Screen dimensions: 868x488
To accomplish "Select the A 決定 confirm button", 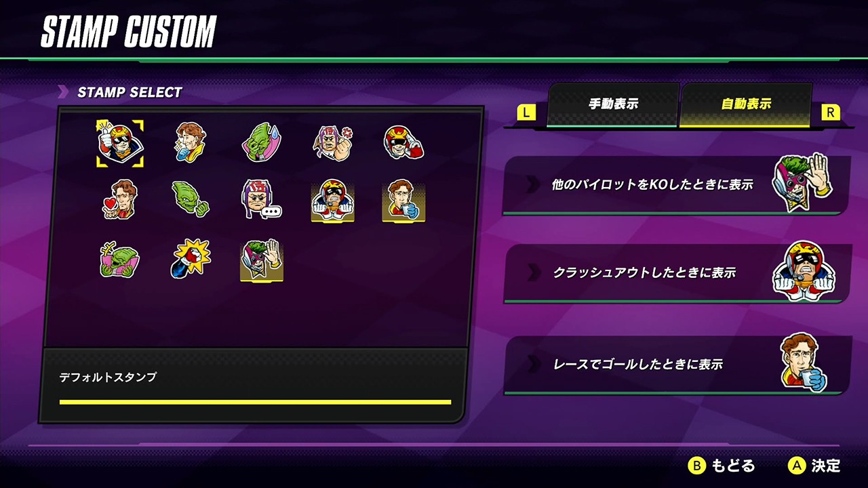I will point(814,466).
